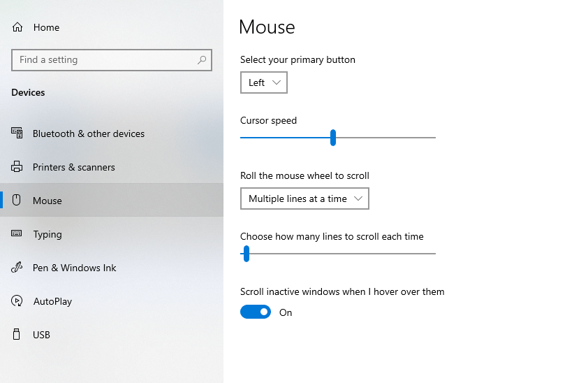The height and width of the screenshot is (383, 588).
Task: Select the Pen & Windows Ink label
Action: [x=74, y=268]
